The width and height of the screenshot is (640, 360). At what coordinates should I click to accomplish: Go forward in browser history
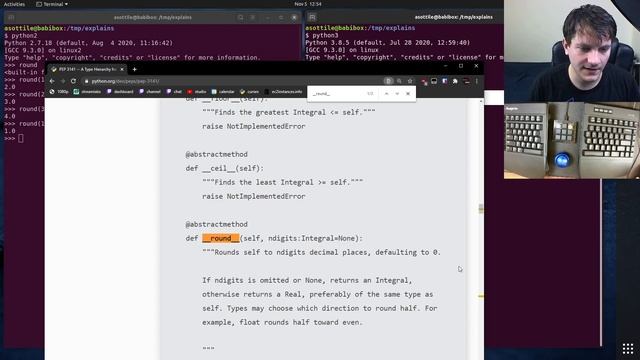[62, 81]
